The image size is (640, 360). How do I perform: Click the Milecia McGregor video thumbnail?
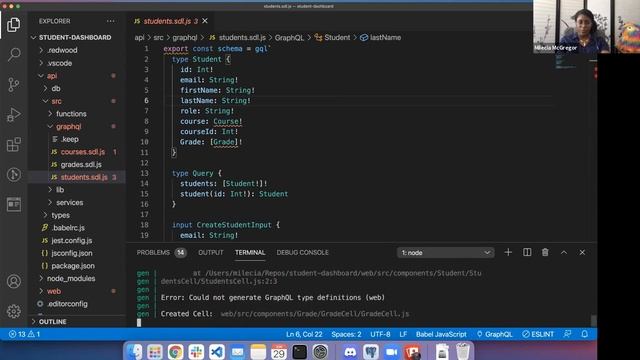(571, 27)
